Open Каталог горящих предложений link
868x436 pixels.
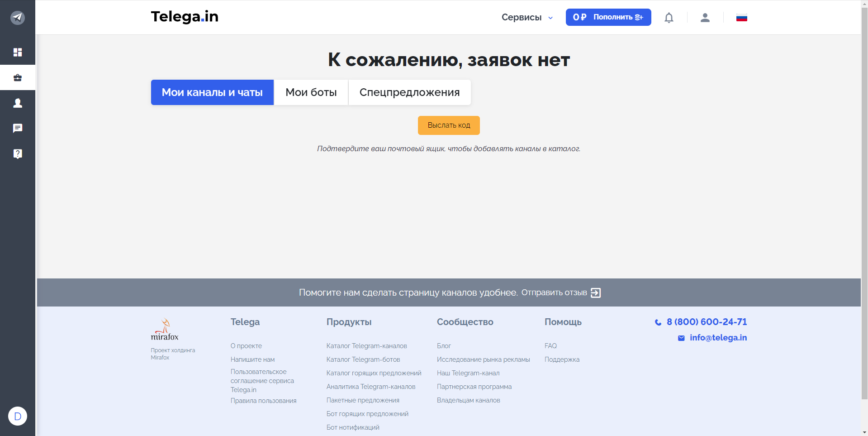coord(374,373)
